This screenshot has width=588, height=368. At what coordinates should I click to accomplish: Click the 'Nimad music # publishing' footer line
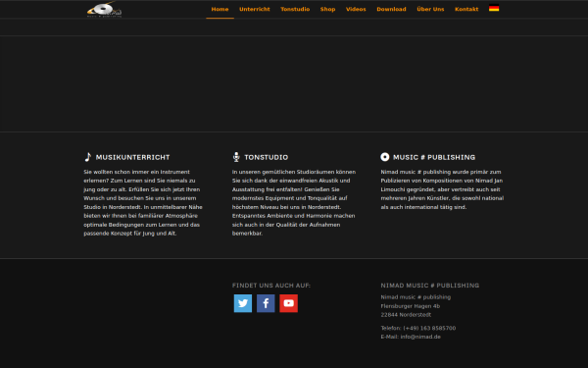click(x=416, y=297)
